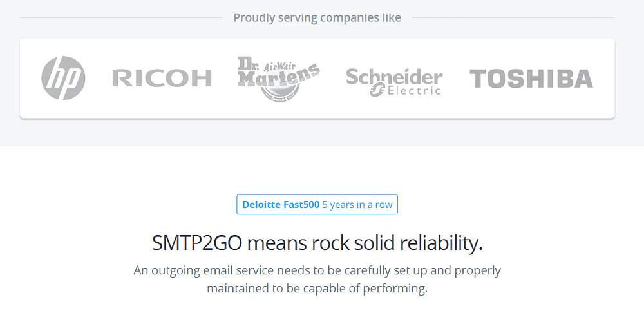Open the Deloitte Fast500 badge
644x313 pixels.
click(317, 204)
